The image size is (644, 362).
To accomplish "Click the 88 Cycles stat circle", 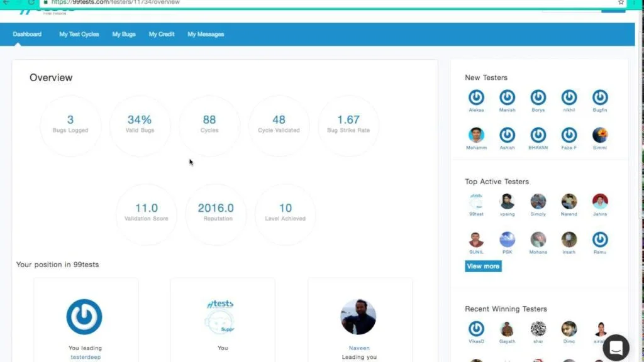I will coord(209,126).
